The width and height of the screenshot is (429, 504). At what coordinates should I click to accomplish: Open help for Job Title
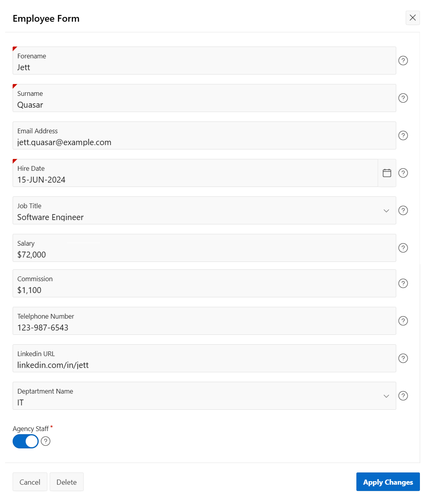coord(403,210)
